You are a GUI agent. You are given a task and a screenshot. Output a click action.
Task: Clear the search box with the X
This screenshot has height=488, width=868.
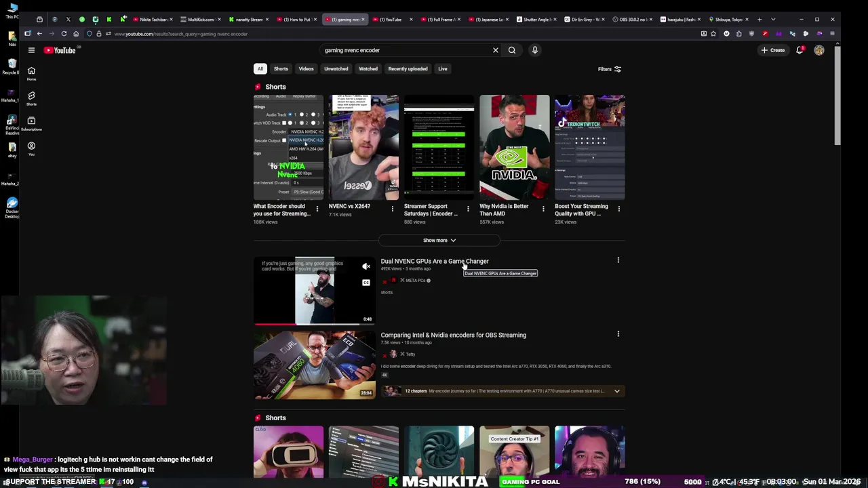496,50
